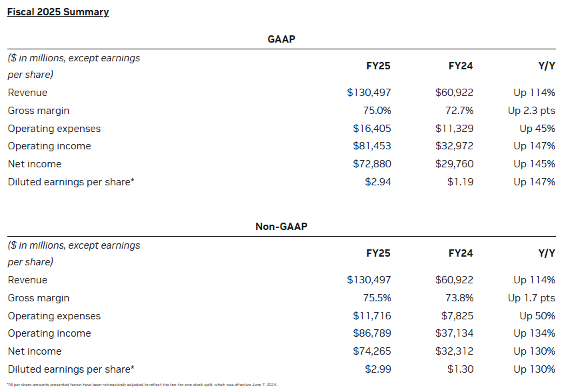
Task: Click Non-GAAP gross margin 75.5%
Action: click(x=377, y=298)
